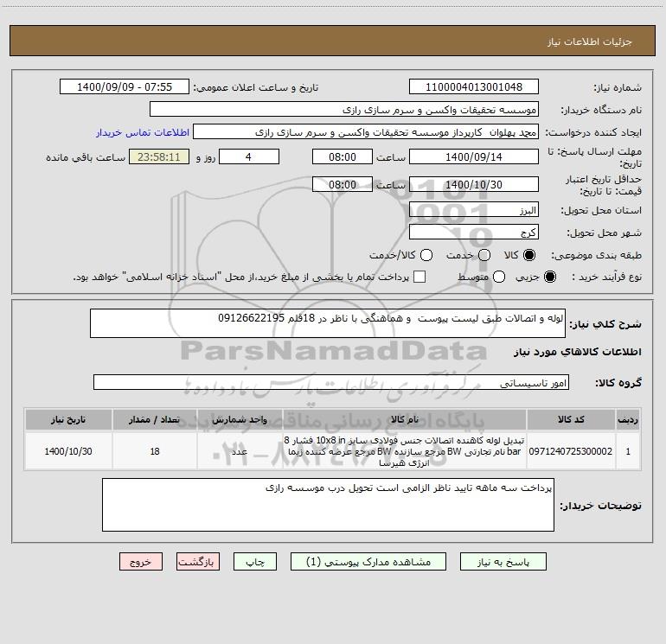The height and width of the screenshot is (644, 666).
Task: Click the price validity date 1400/10/30 field
Action: point(474,184)
